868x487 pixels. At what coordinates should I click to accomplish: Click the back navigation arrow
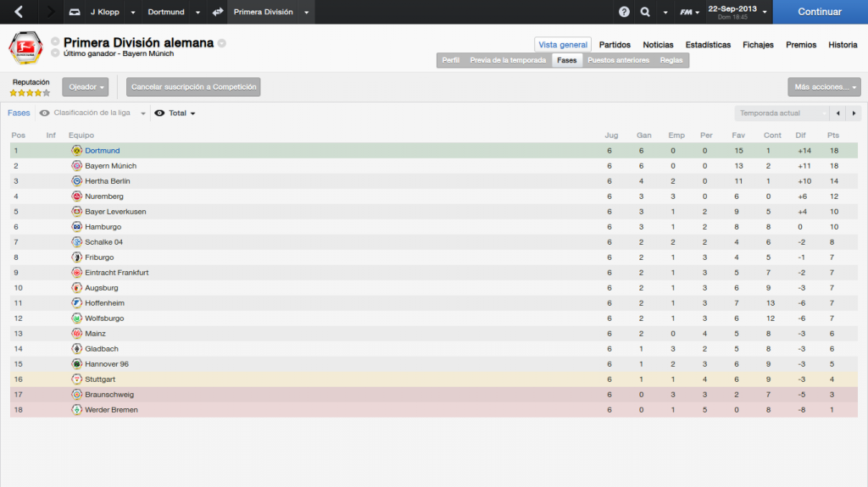pyautogui.click(x=19, y=12)
